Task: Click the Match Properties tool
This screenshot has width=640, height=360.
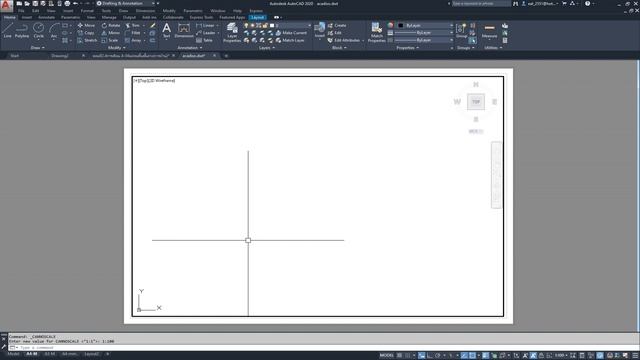Action: coord(376,33)
